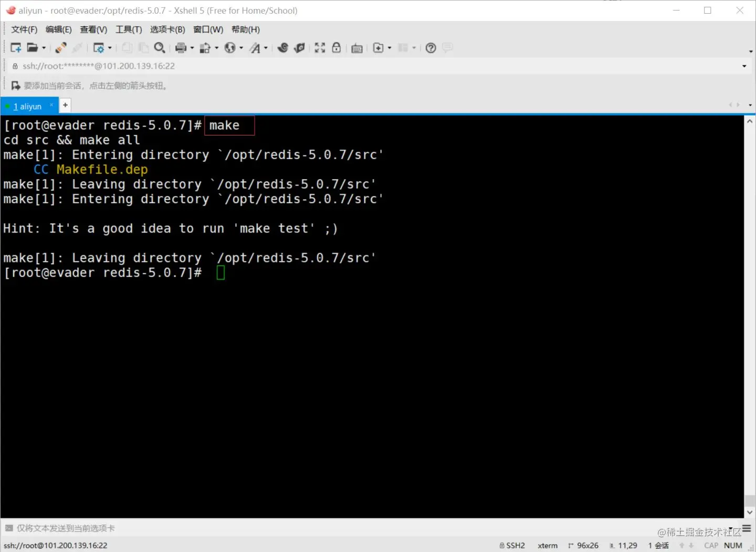
Task: Expand the Print dropdown arrow
Action: click(192, 48)
